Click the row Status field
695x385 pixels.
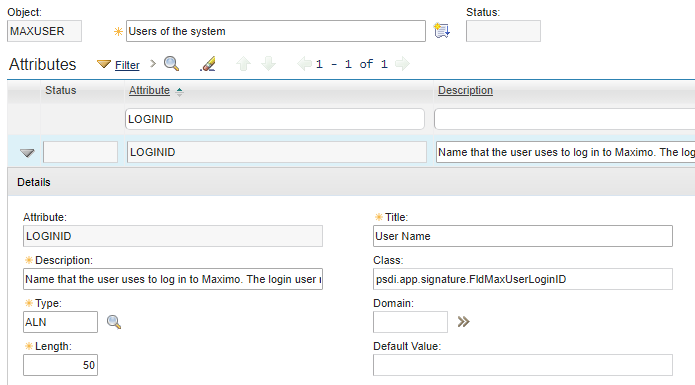point(80,152)
